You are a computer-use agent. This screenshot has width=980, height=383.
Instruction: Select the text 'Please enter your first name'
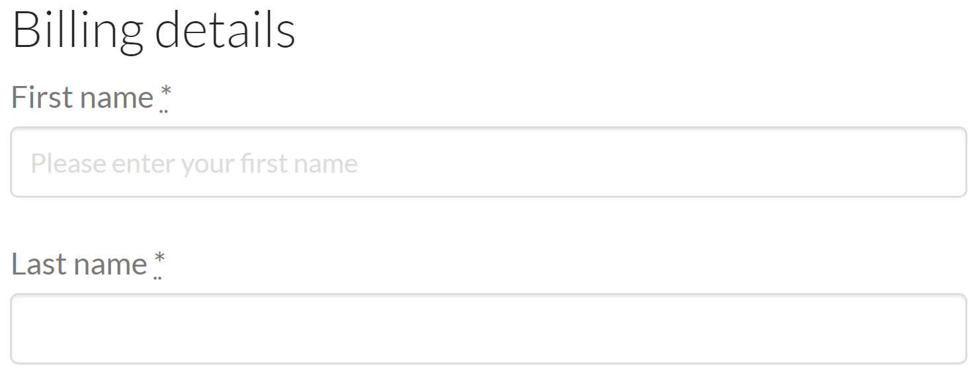coord(195,162)
